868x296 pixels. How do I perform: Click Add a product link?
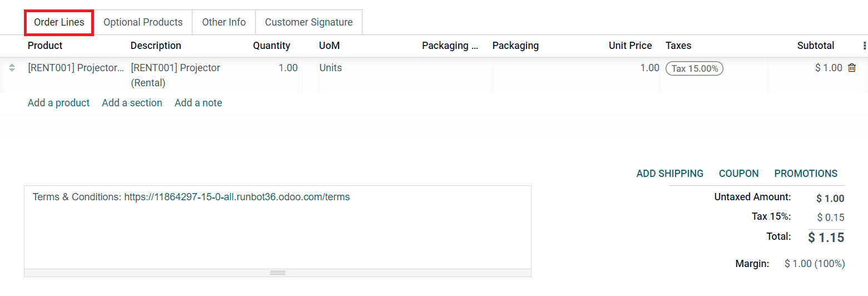tap(58, 103)
